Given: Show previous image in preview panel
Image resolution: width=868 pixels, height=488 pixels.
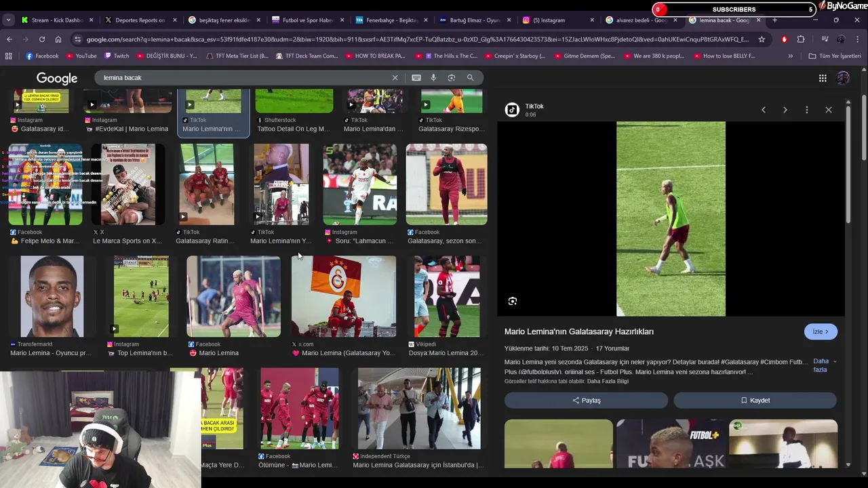Looking at the screenshot, I should point(764,110).
